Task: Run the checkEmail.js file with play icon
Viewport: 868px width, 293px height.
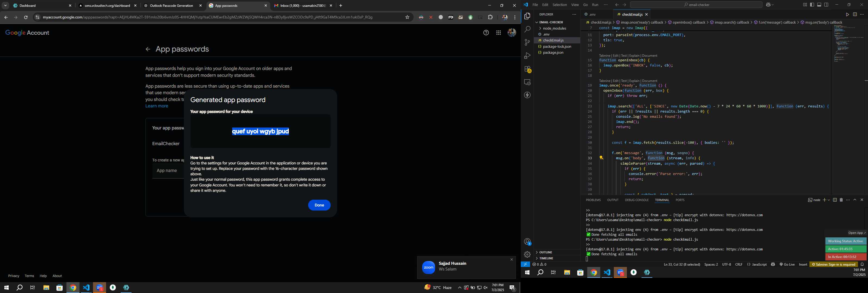Action: tap(847, 14)
